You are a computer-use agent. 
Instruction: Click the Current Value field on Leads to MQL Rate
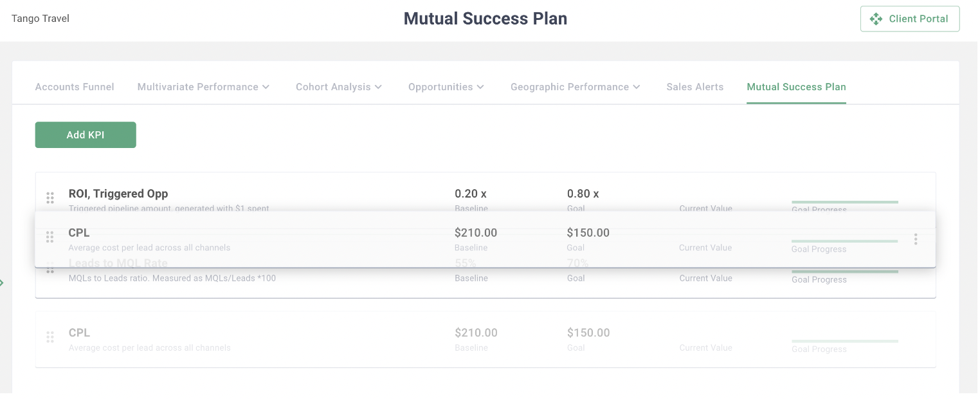pyautogui.click(x=705, y=278)
